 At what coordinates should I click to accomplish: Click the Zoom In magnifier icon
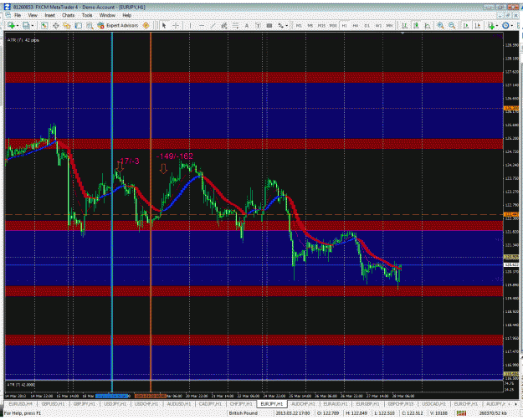(441, 25)
